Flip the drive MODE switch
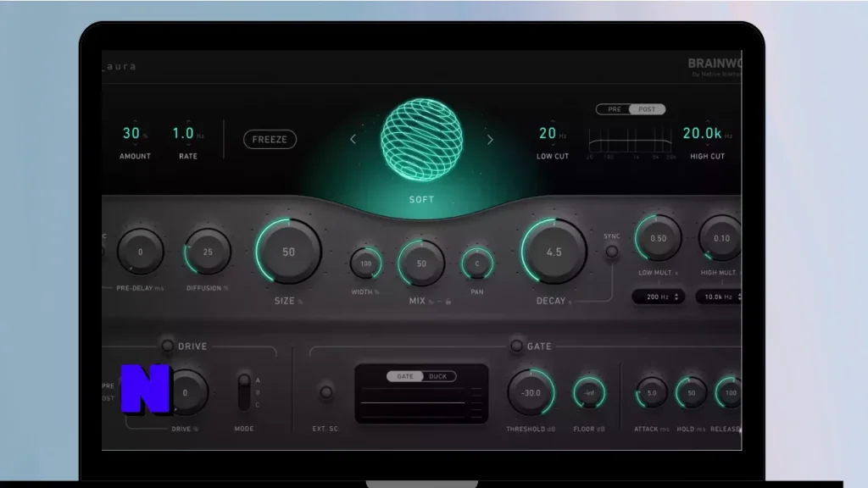The width and height of the screenshot is (868, 488). [243, 391]
